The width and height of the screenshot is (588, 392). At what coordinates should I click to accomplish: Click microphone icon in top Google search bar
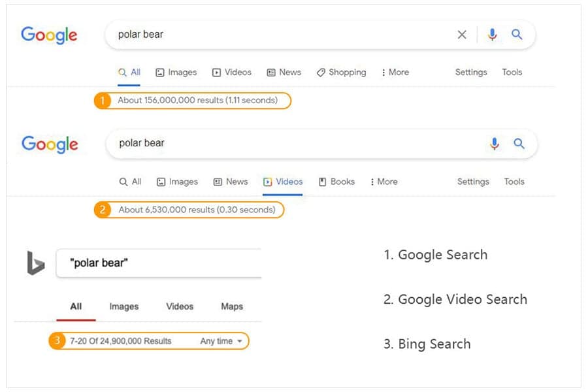(x=492, y=35)
